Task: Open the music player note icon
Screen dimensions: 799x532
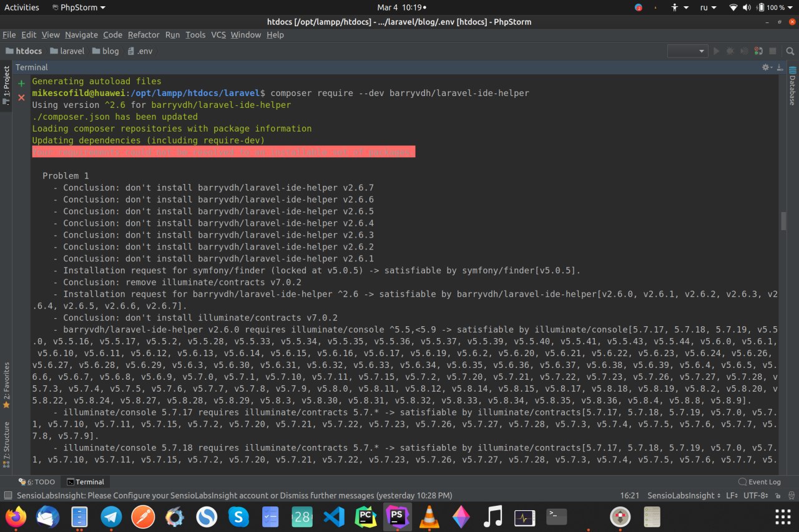Action: 493,516
